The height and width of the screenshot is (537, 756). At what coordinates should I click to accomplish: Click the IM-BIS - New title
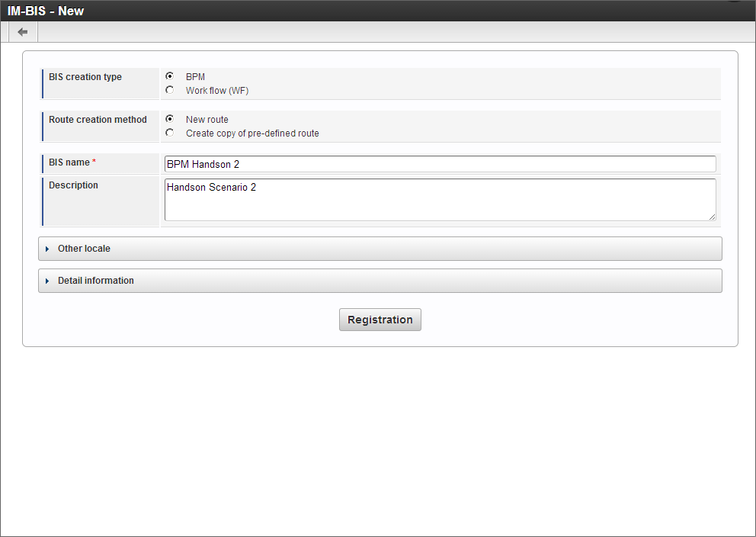(x=45, y=11)
